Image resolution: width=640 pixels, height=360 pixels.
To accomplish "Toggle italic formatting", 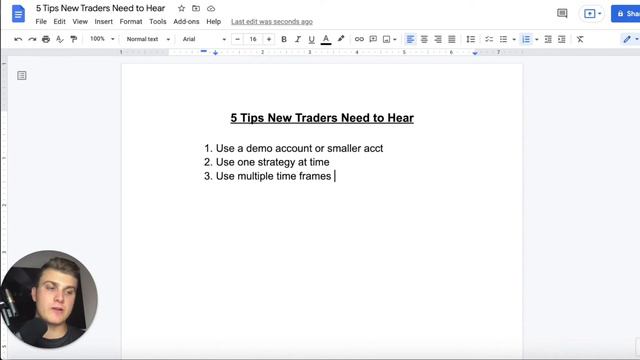I will click(x=298, y=39).
